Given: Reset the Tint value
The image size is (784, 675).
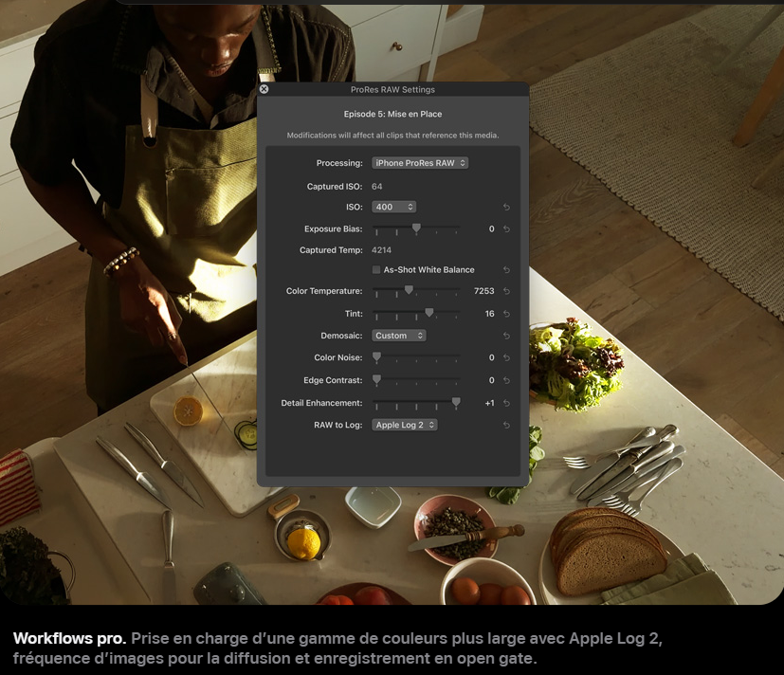Looking at the screenshot, I should (x=506, y=314).
